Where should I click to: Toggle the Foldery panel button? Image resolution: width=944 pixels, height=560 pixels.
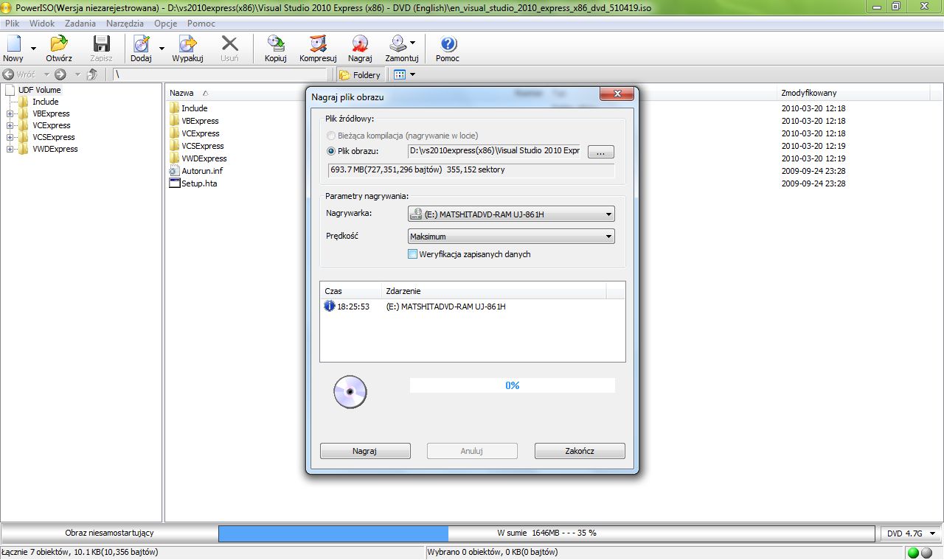(x=360, y=74)
